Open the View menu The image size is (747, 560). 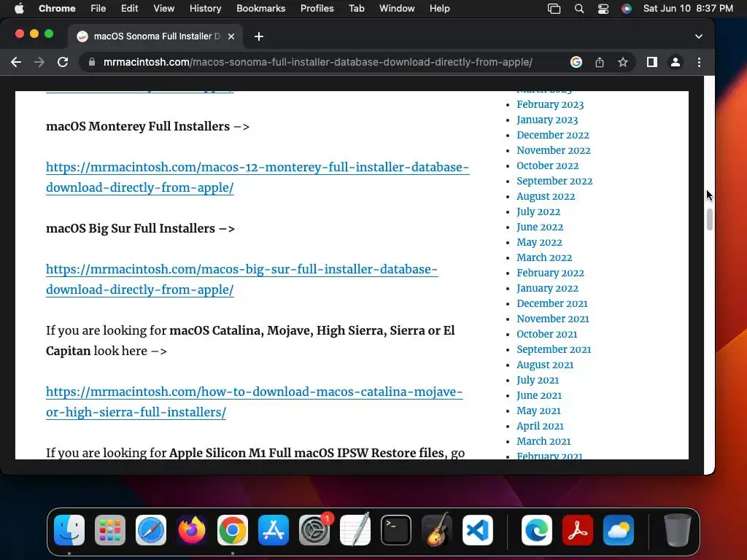pos(163,9)
